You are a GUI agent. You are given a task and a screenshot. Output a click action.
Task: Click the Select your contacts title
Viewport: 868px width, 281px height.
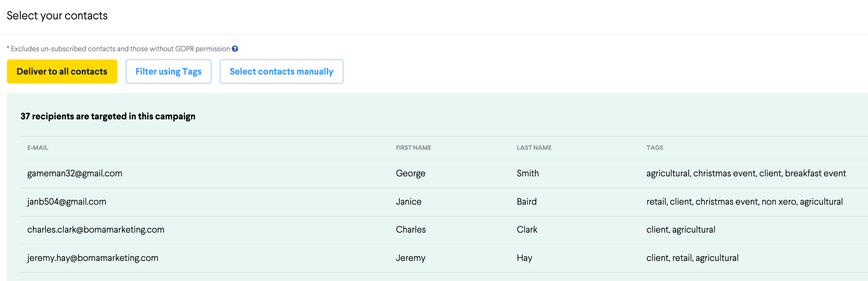(x=57, y=16)
